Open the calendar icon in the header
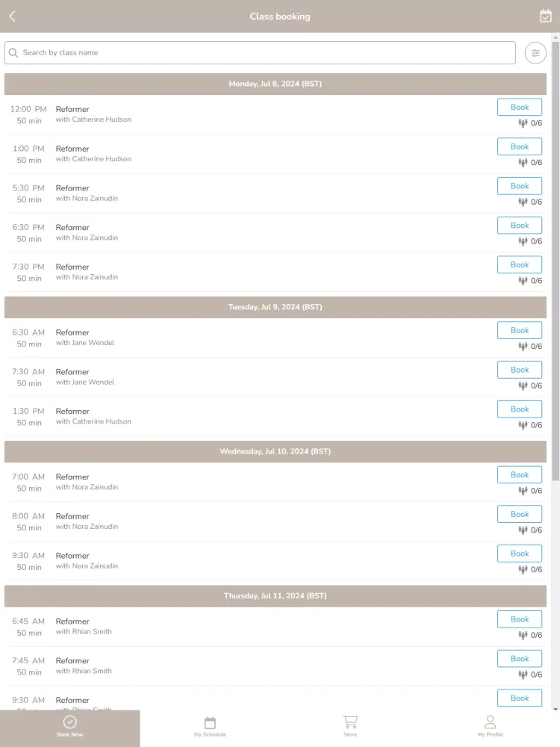Viewport: 560px width, 747px height. pyautogui.click(x=546, y=16)
